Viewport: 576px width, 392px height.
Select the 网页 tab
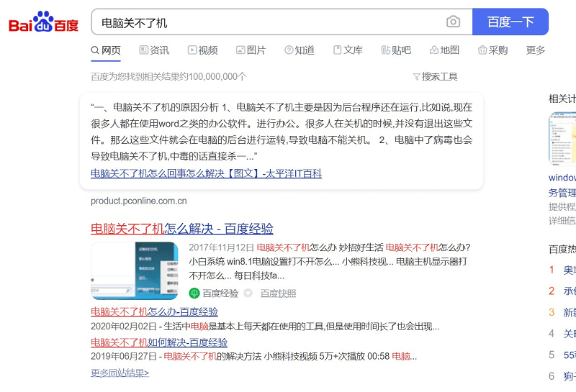[106, 50]
